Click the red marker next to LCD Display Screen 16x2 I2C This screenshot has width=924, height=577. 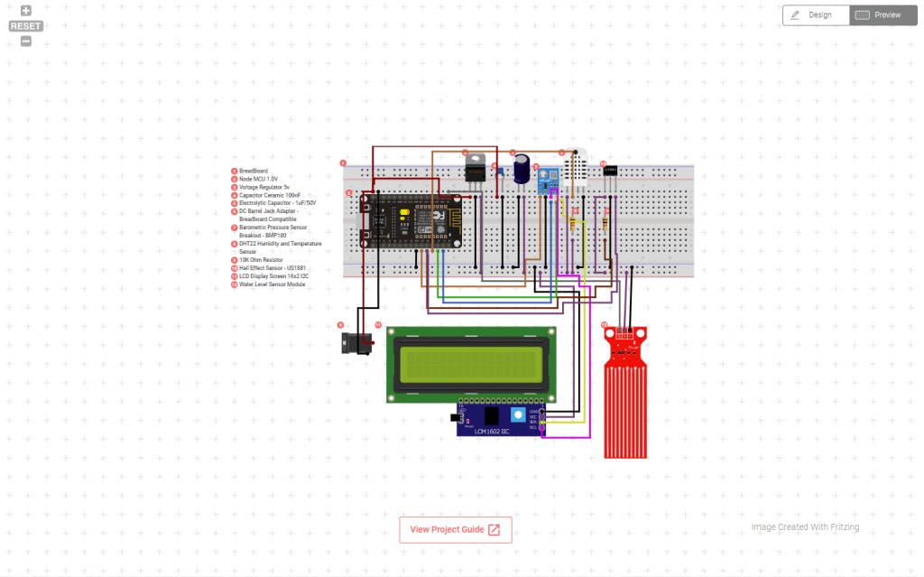point(233,276)
